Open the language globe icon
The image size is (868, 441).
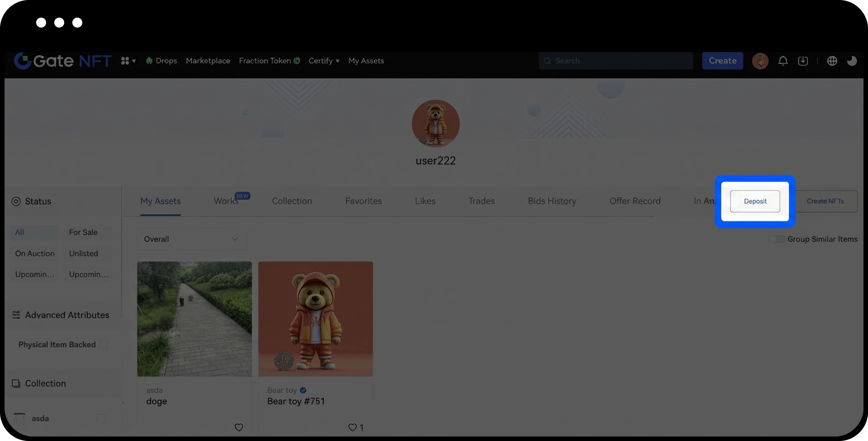point(832,61)
